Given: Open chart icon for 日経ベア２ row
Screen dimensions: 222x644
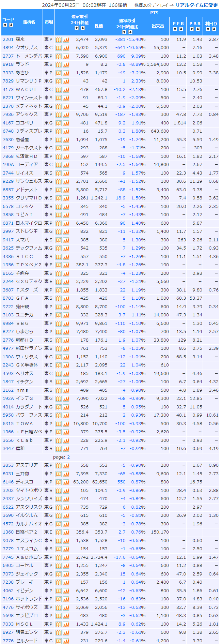Looking at the screenshot, I should tap(66, 532).
